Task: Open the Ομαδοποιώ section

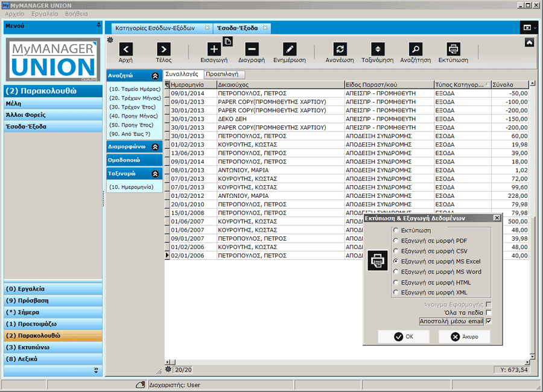Action: pyautogui.click(x=135, y=160)
